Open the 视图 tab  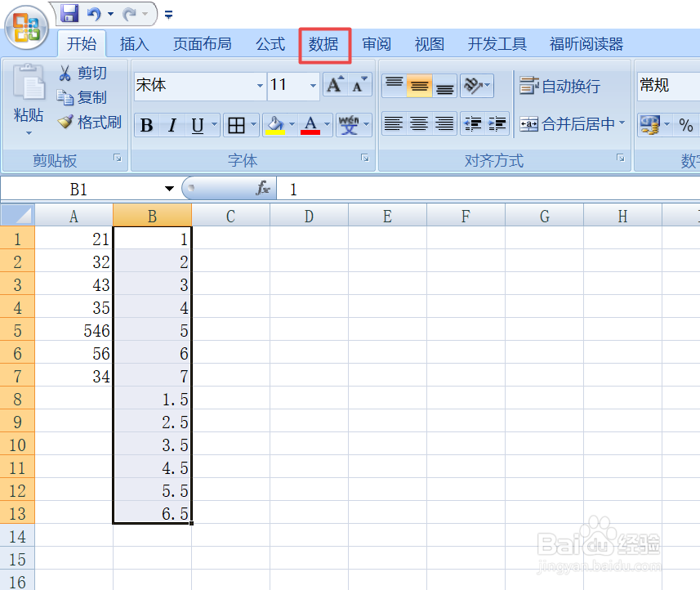(429, 44)
